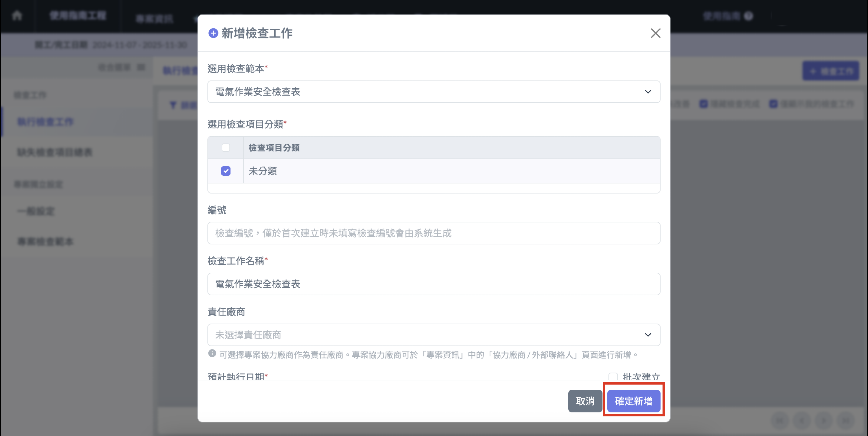This screenshot has width=868, height=436.
Task: Enable the 批次建立 checkbox
Action: (613, 376)
